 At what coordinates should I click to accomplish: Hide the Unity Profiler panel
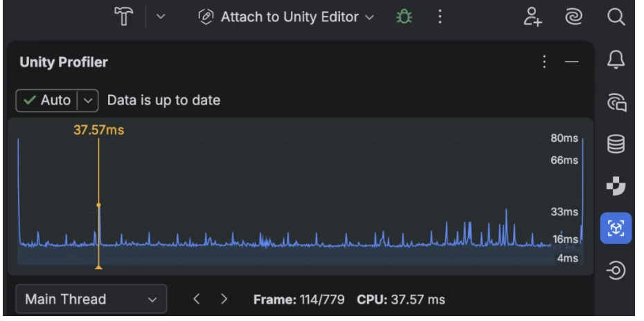click(571, 62)
